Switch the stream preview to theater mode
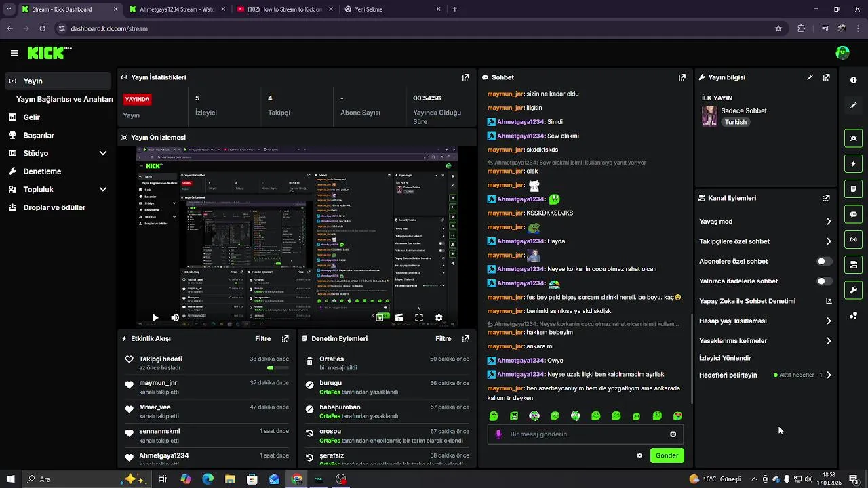 (x=399, y=317)
